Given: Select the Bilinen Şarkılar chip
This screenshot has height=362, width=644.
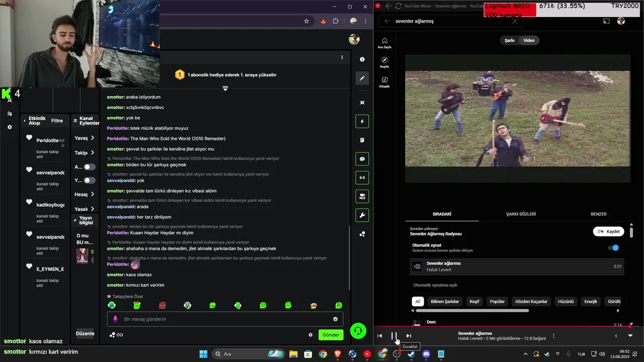Looking at the screenshot, I should [x=445, y=302].
